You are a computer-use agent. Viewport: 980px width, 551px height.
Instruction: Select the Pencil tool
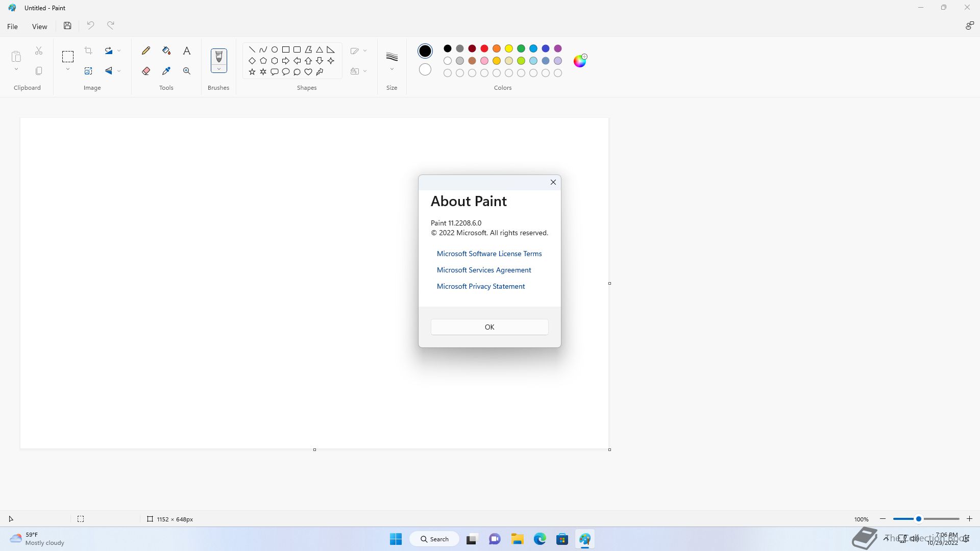[x=146, y=51]
